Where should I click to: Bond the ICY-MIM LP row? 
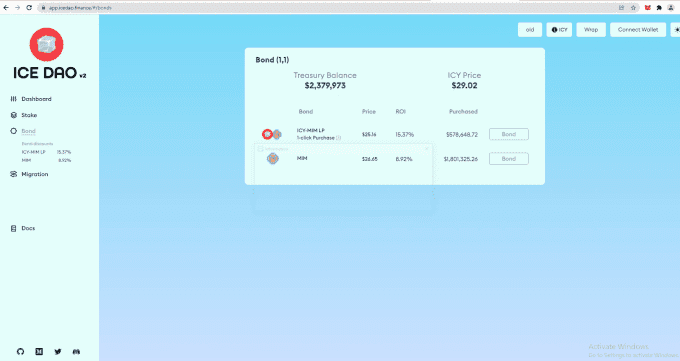tap(509, 134)
